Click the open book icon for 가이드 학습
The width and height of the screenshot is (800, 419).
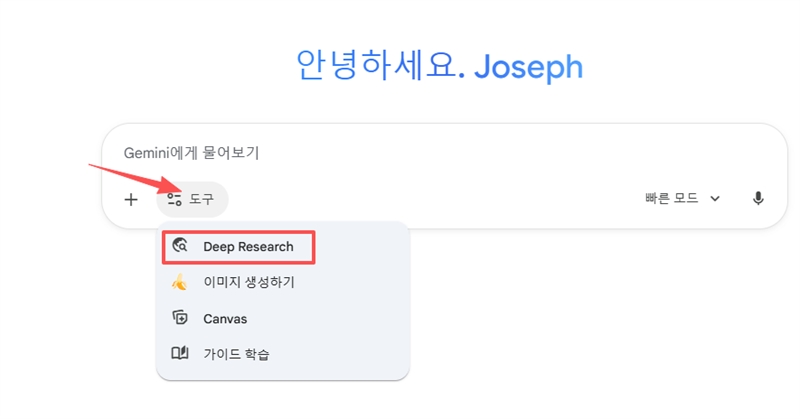pyautogui.click(x=180, y=353)
